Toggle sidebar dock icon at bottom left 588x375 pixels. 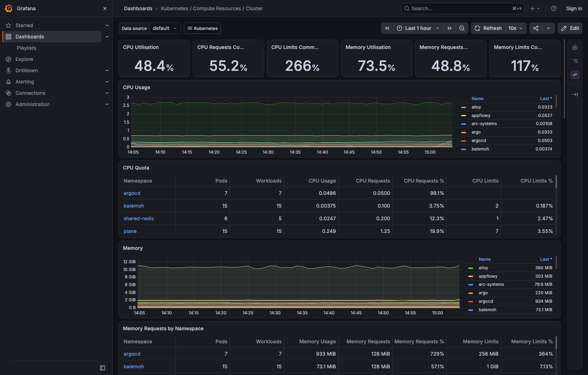coord(103,368)
